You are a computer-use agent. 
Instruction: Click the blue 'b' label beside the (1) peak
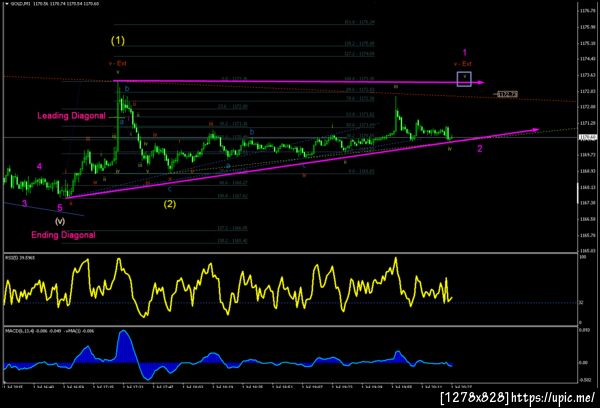(127, 89)
